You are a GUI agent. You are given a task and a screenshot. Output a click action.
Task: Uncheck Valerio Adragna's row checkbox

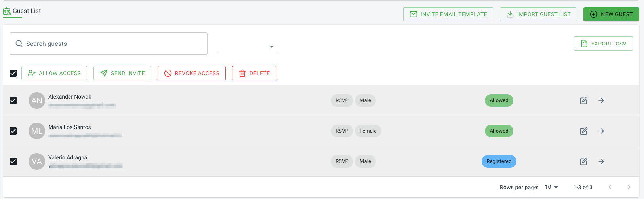pyautogui.click(x=13, y=161)
